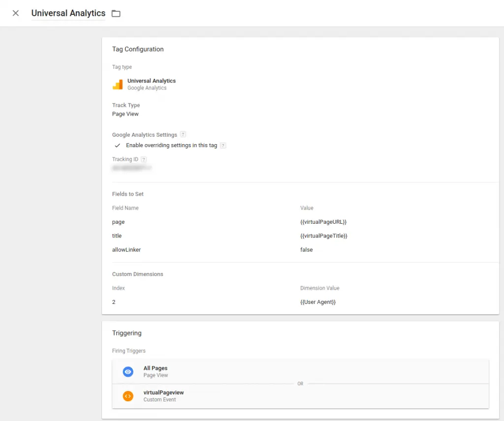Click the Google Analytics bar chart icon

[118, 85]
